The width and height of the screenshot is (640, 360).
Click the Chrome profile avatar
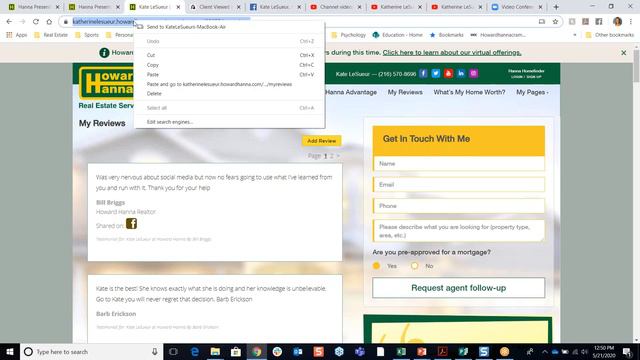pos(617,22)
